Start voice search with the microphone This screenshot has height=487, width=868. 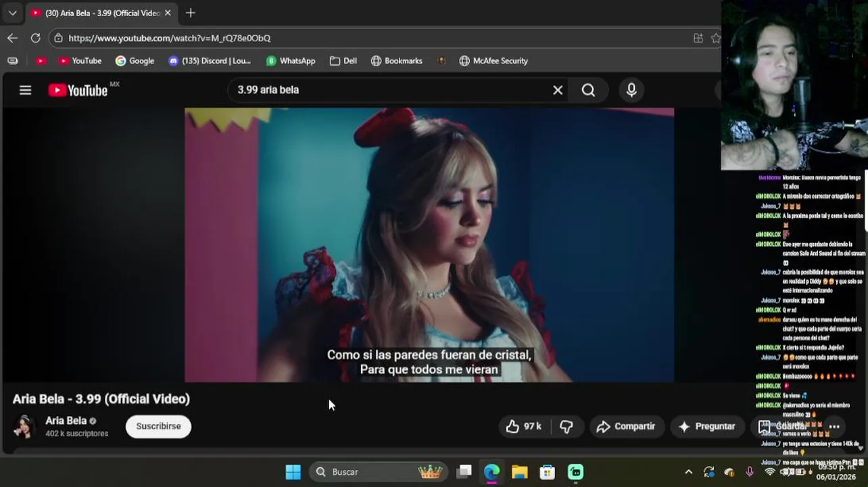[x=631, y=90]
